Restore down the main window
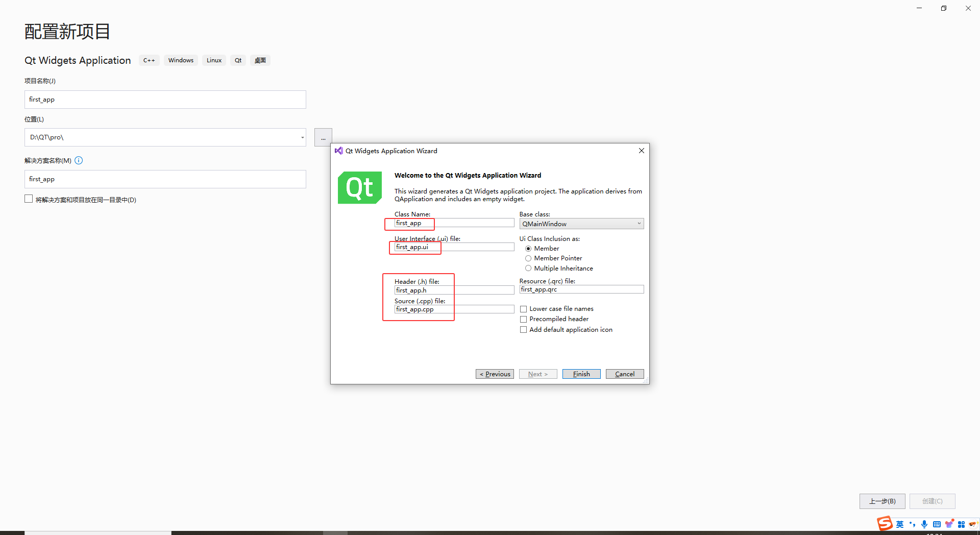The width and height of the screenshot is (980, 535). click(x=944, y=8)
